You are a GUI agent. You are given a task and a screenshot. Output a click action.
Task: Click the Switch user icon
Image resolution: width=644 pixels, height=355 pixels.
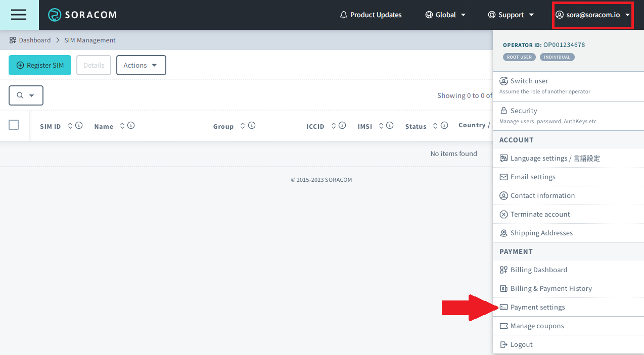tap(503, 81)
